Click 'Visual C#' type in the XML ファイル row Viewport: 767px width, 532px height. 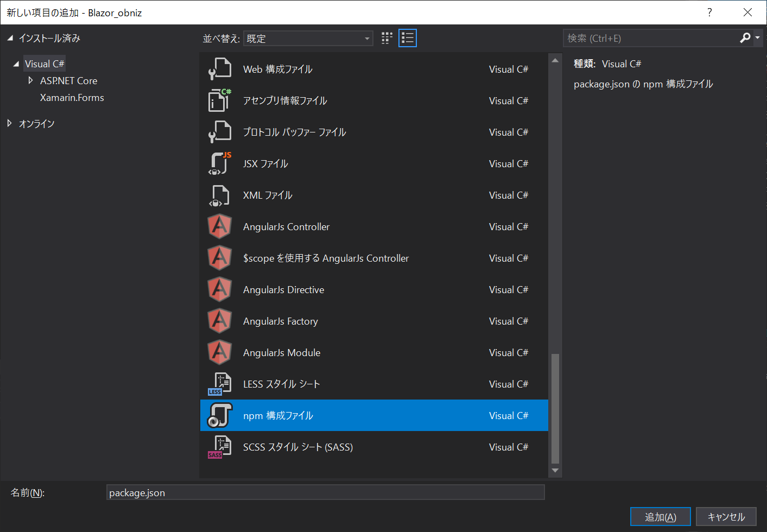509,195
